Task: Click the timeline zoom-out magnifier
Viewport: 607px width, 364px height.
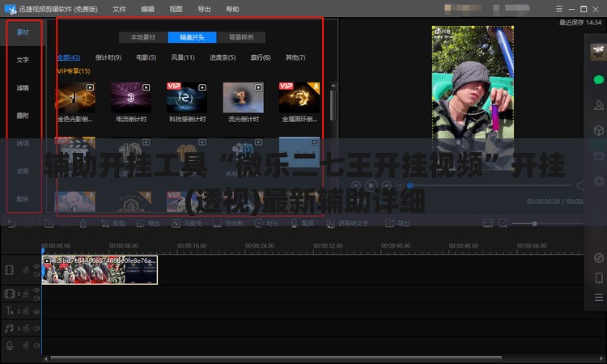Action: pyautogui.click(x=503, y=223)
